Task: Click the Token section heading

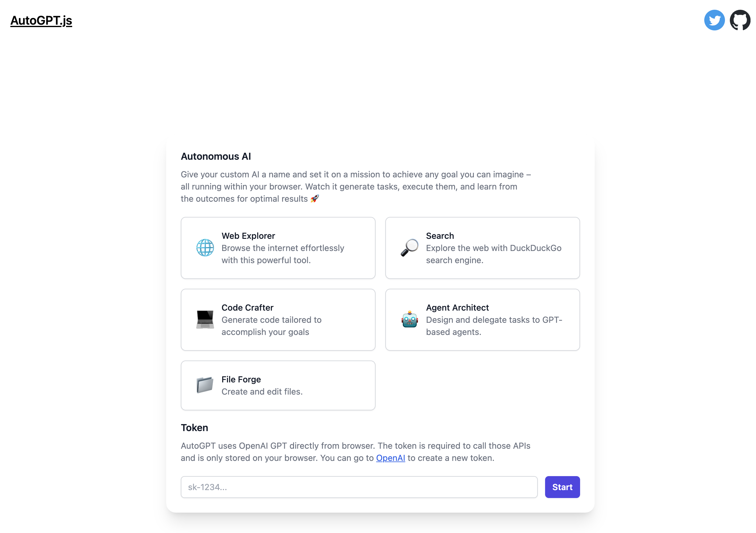Action: click(x=194, y=427)
